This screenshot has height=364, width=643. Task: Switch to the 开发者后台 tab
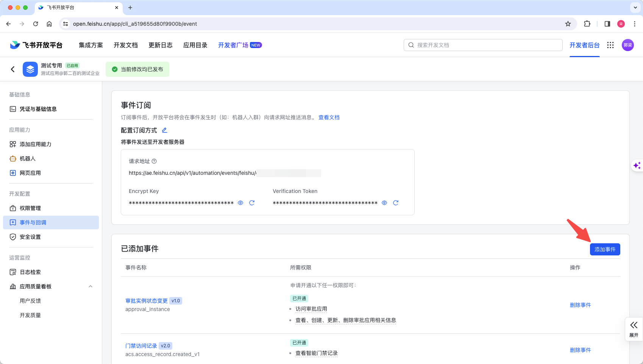(585, 45)
